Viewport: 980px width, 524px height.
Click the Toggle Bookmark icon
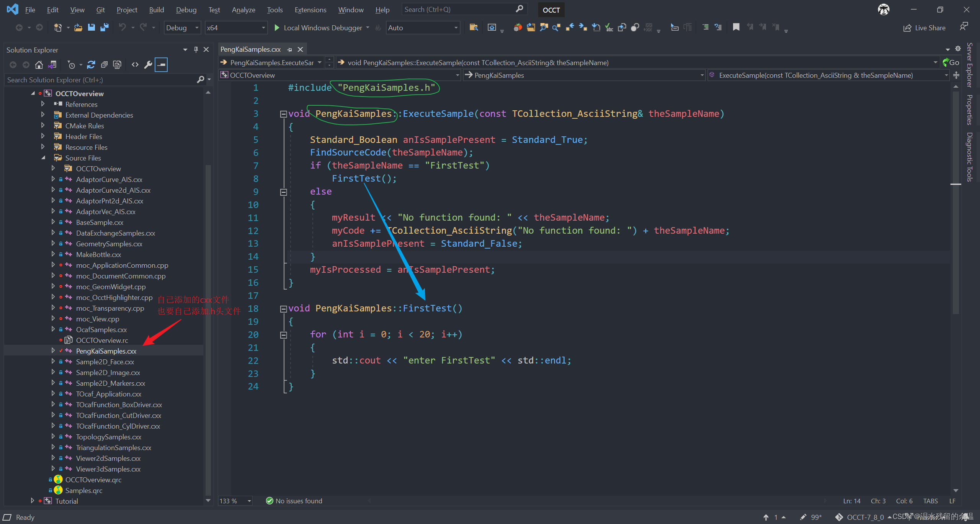coord(736,27)
